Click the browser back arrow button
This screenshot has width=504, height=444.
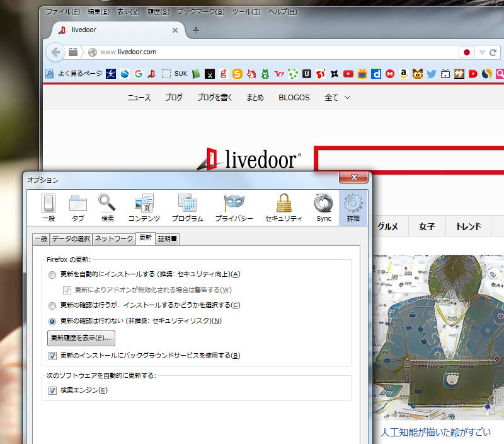click(x=55, y=52)
